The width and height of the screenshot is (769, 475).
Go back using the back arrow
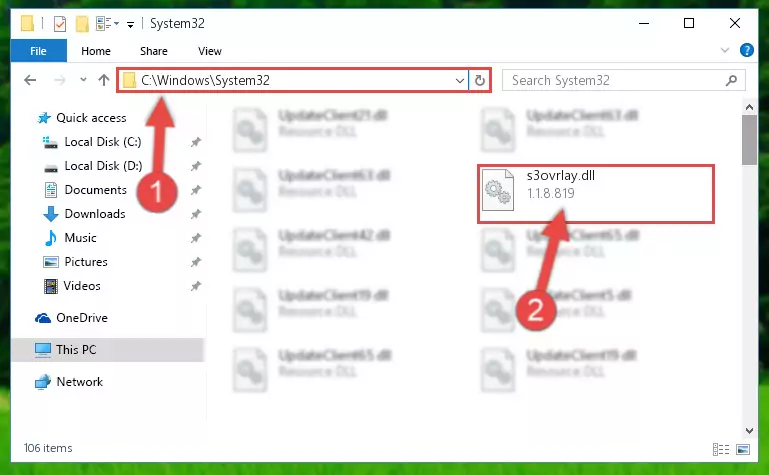pos(30,80)
